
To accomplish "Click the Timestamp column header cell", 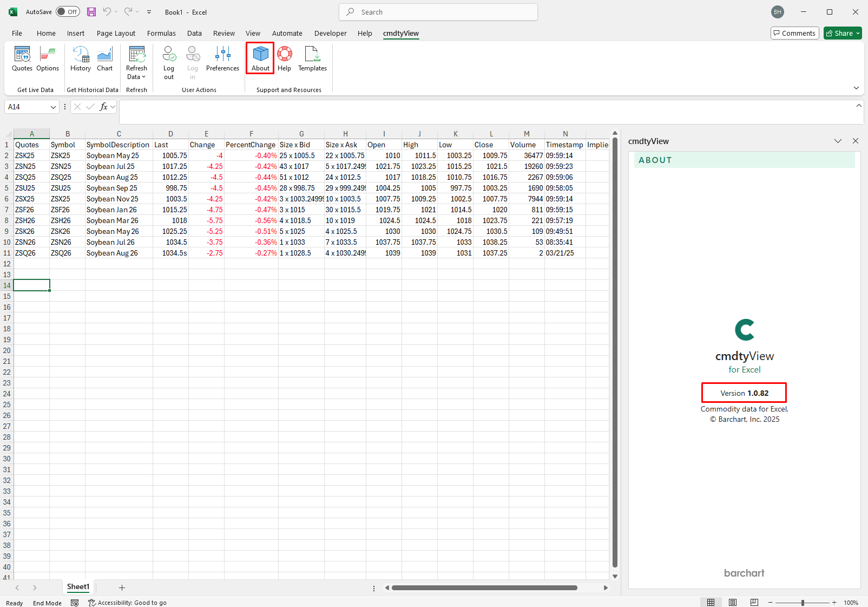I will click(565, 145).
